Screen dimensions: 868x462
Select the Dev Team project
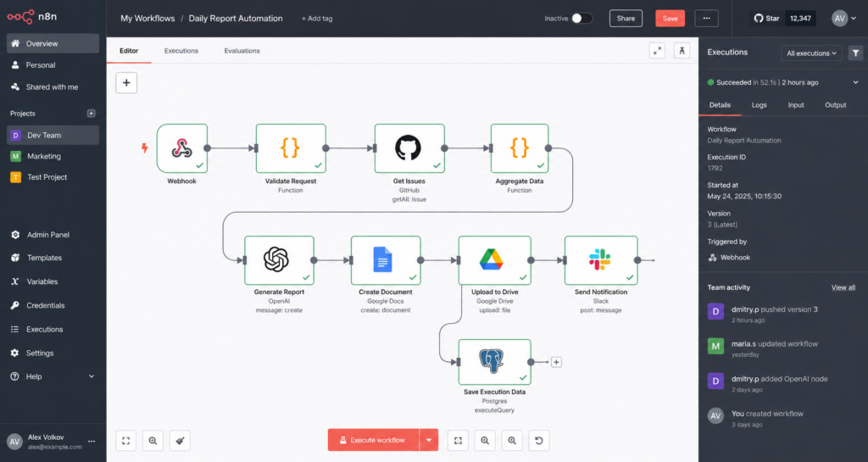click(53, 135)
